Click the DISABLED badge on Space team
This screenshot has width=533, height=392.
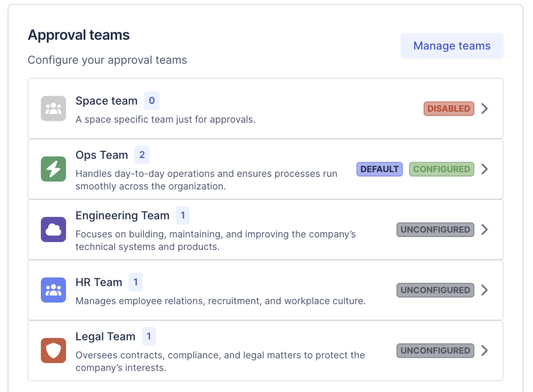pos(448,109)
